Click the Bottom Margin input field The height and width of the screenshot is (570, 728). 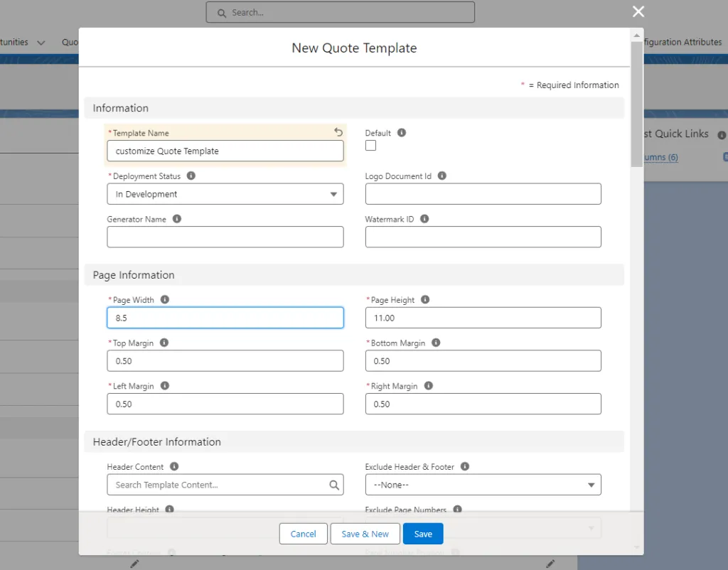(x=483, y=360)
